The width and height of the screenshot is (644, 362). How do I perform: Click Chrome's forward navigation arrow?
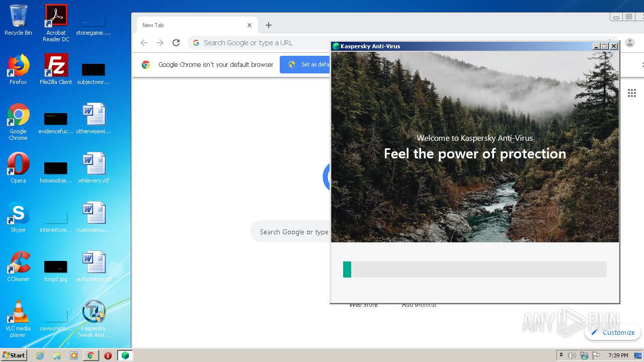click(160, 43)
